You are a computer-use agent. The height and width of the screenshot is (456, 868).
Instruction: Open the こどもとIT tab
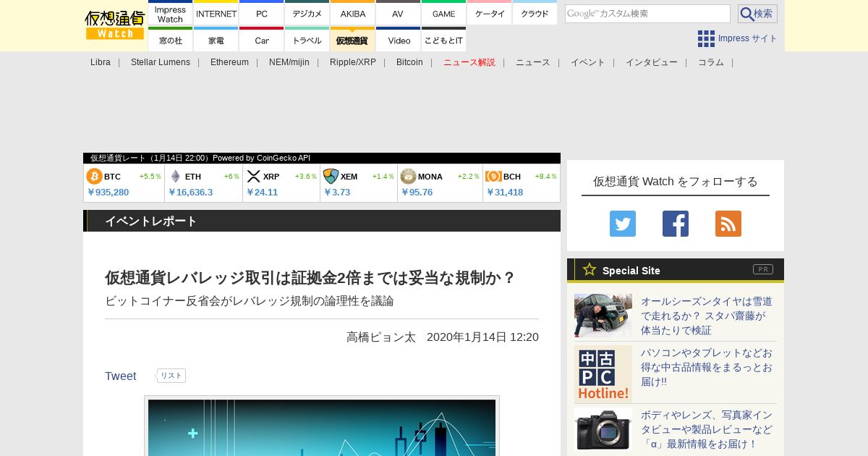[443, 40]
